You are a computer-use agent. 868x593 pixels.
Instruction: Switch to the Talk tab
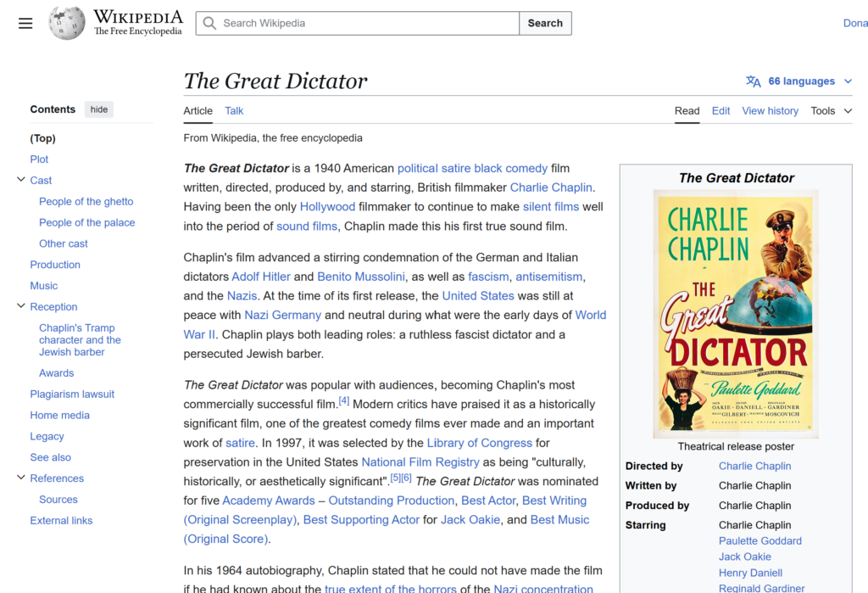pos(234,111)
